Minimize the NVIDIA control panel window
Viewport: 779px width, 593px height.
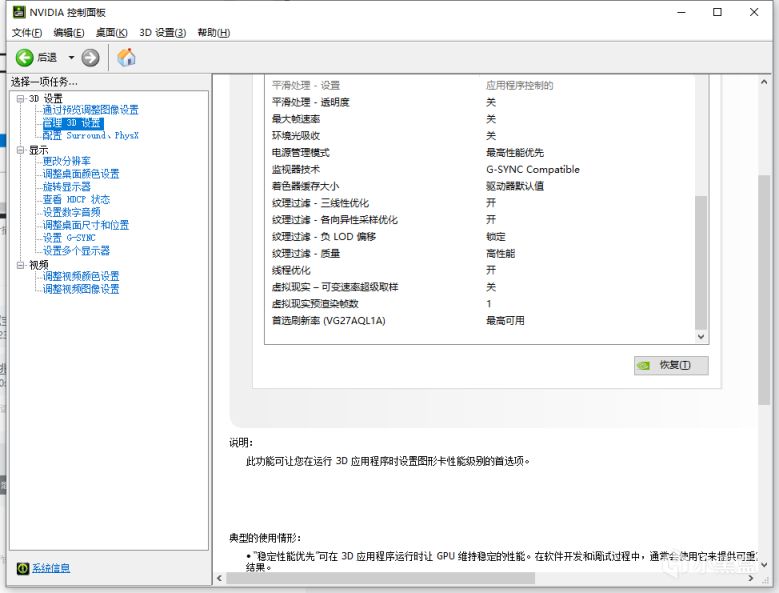(682, 12)
